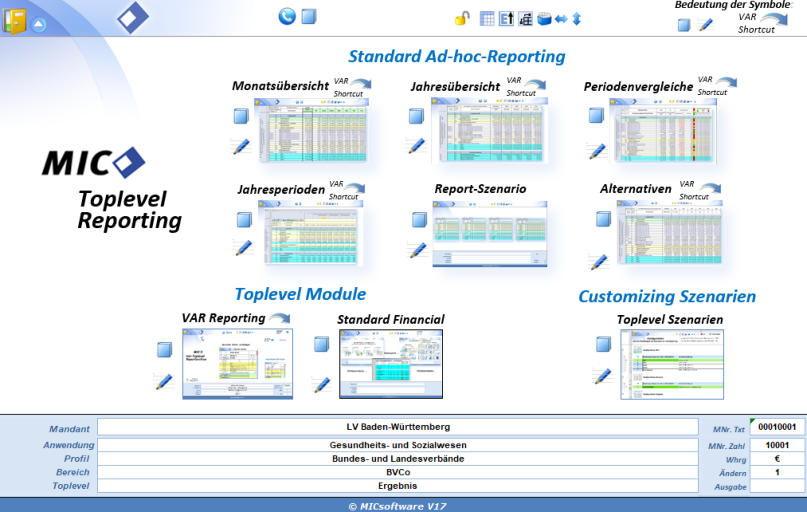Viewport: 807px width, 512px height.
Task: Click the grid table icon in top toolbar
Action: [x=488, y=18]
